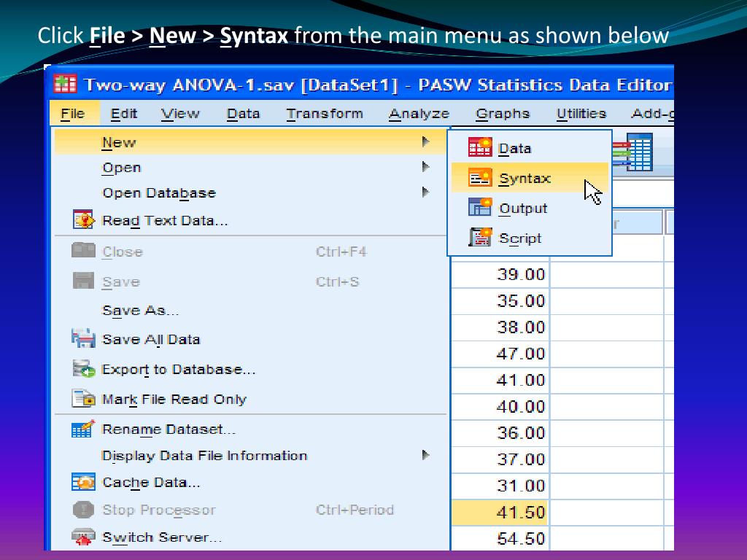Select Output in the New submenu
This screenshot has width=747, height=560.
click(x=530, y=208)
